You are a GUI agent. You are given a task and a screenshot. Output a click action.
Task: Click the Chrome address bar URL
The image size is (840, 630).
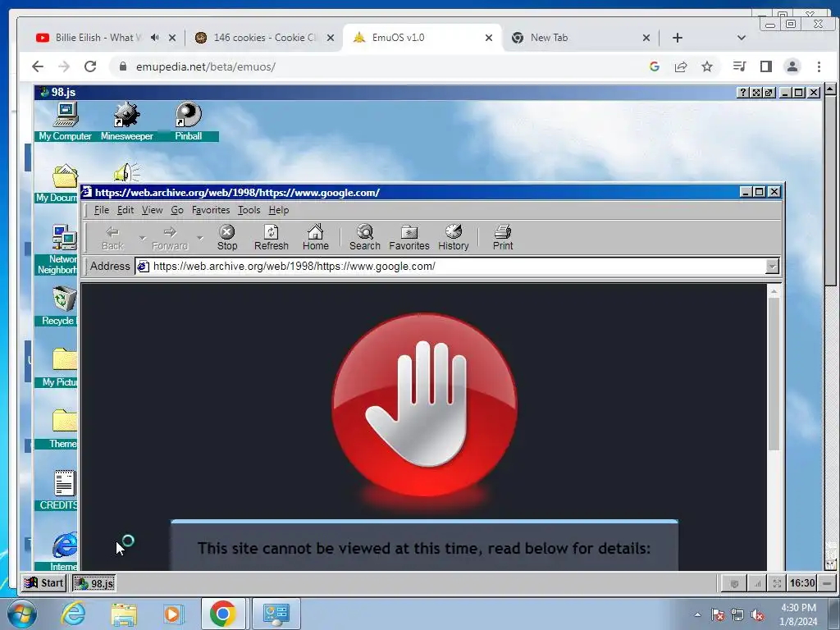(206, 66)
